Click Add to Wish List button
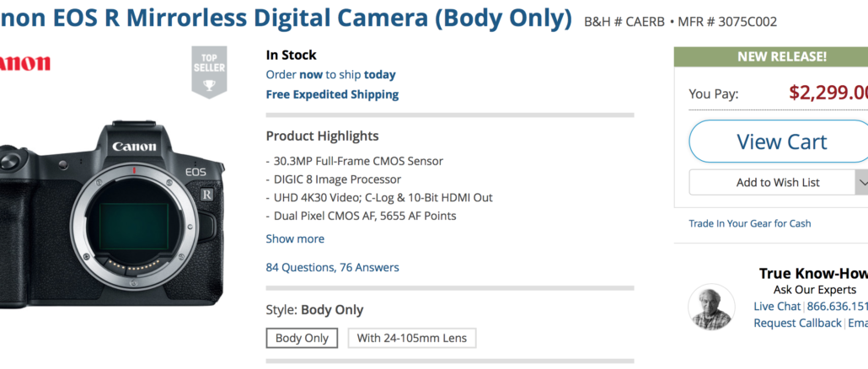Image resolution: width=868 pixels, height=369 pixels. click(x=772, y=183)
